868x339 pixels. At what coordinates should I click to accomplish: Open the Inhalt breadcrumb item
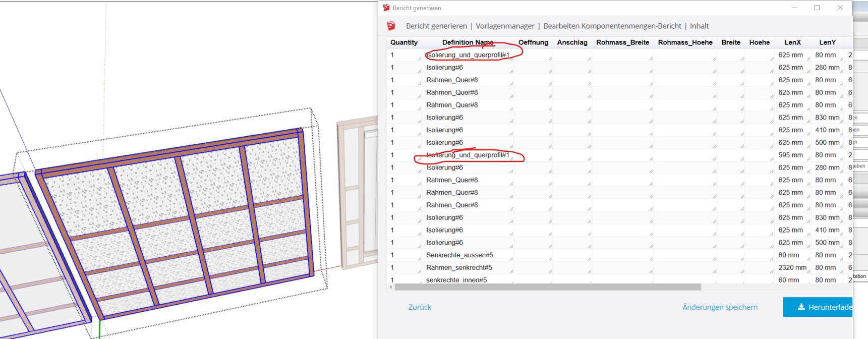pyautogui.click(x=699, y=26)
